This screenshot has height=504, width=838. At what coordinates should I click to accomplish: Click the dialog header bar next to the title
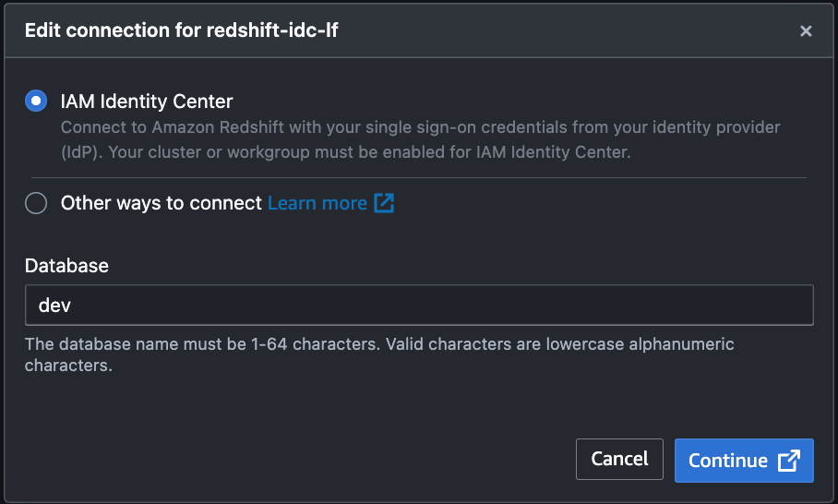[x=554, y=30]
